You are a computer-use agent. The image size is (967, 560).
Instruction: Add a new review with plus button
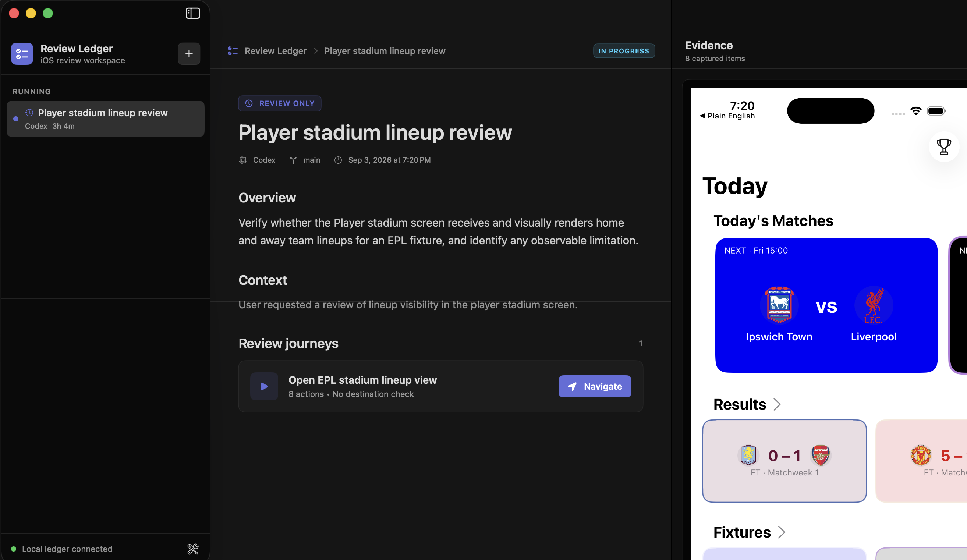[x=189, y=54]
